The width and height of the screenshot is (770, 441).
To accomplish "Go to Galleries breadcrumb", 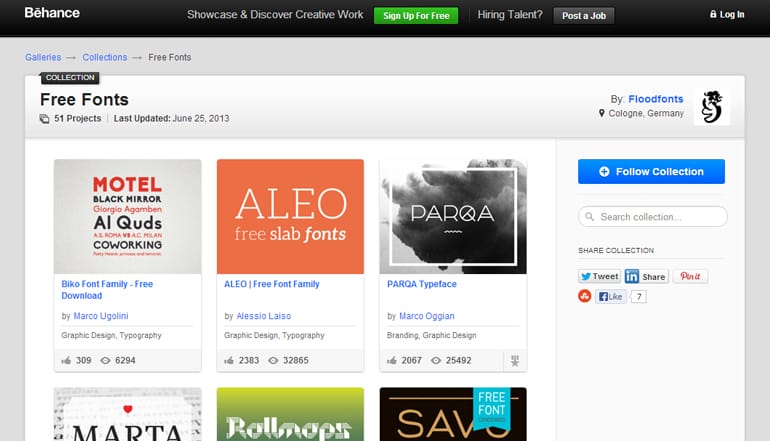I will click(x=43, y=57).
